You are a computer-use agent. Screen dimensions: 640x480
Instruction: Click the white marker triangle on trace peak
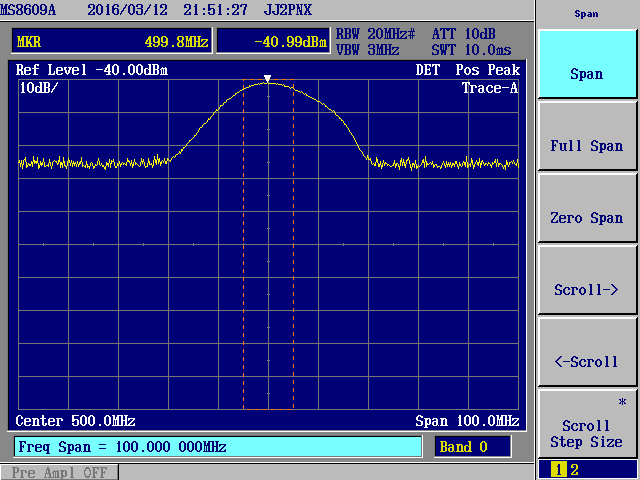[x=267, y=79]
